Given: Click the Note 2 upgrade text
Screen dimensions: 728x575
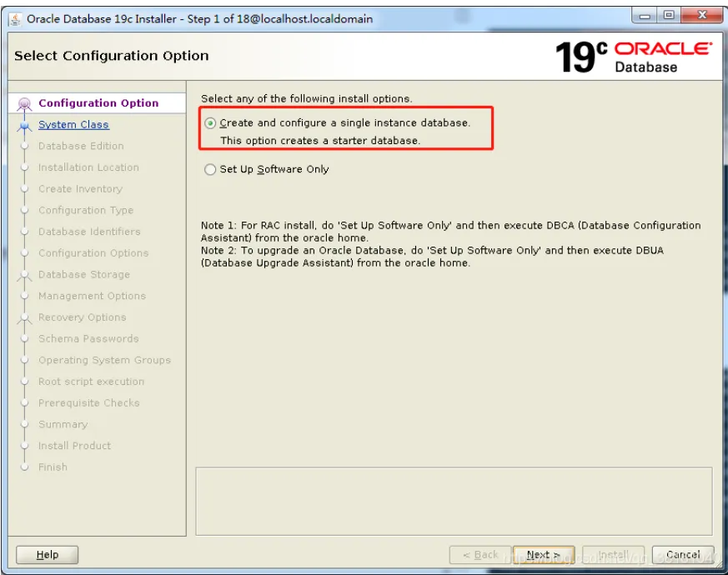Looking at the screenshot, I should tap(432, 257).
